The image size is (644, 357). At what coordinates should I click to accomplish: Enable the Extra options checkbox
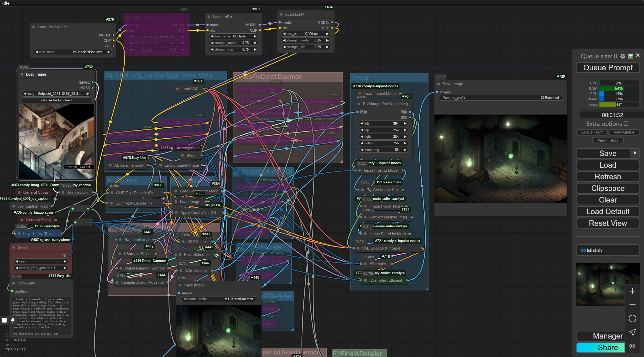pyautogui.click(x=626, y=123)
